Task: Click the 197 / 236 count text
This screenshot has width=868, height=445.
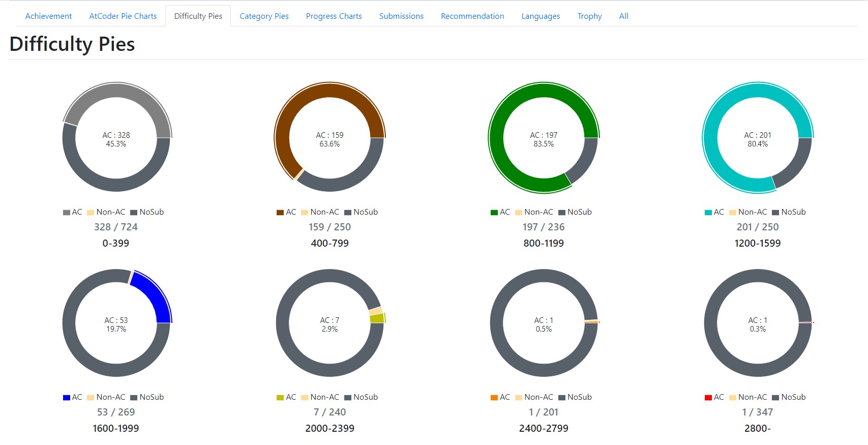Action: 544,227
